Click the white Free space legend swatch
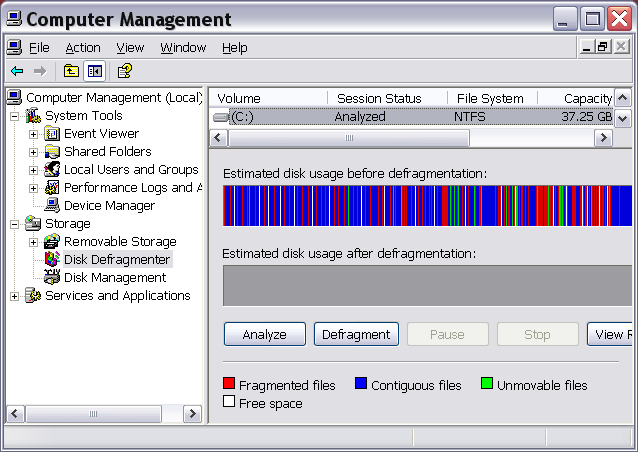 [229, 401]
